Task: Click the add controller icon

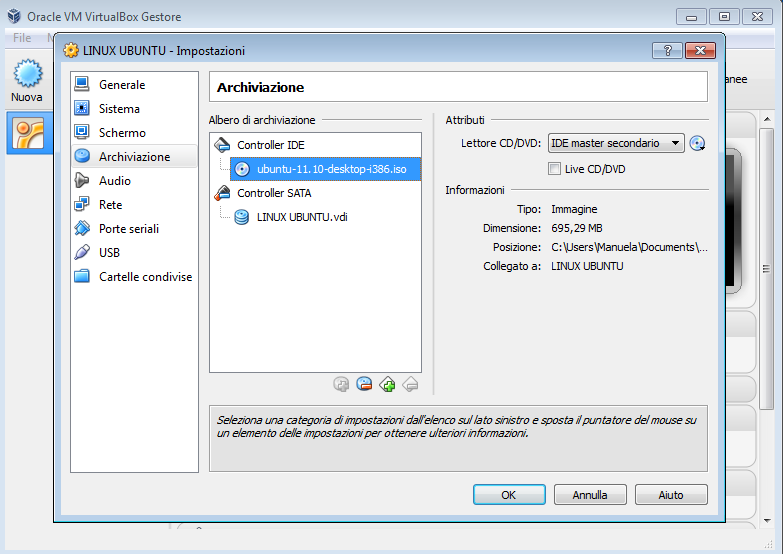Action: point(387,384)
